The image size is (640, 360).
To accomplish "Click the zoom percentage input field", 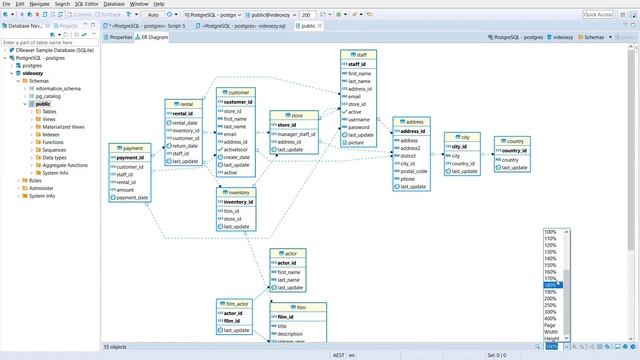I will pyautogui.click(x=554, y=347).
